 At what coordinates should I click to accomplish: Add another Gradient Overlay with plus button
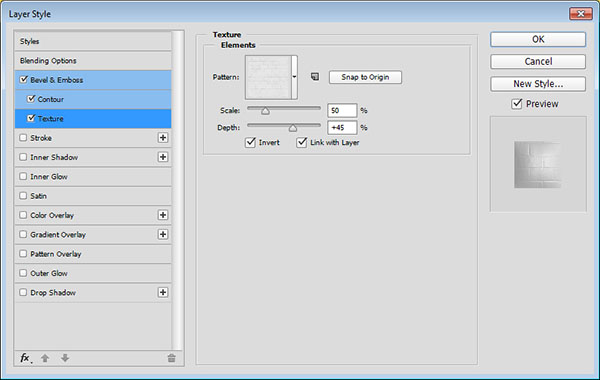[163, 234]
